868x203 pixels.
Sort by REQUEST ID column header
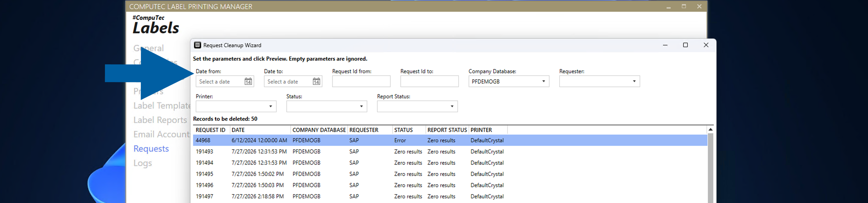pos(211,130)
